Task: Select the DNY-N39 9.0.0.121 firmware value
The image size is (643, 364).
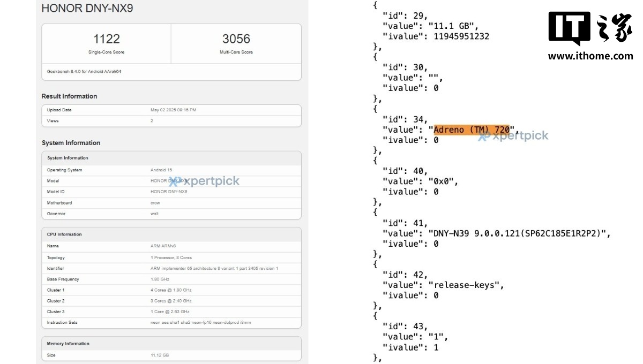Action: point(517,233)
